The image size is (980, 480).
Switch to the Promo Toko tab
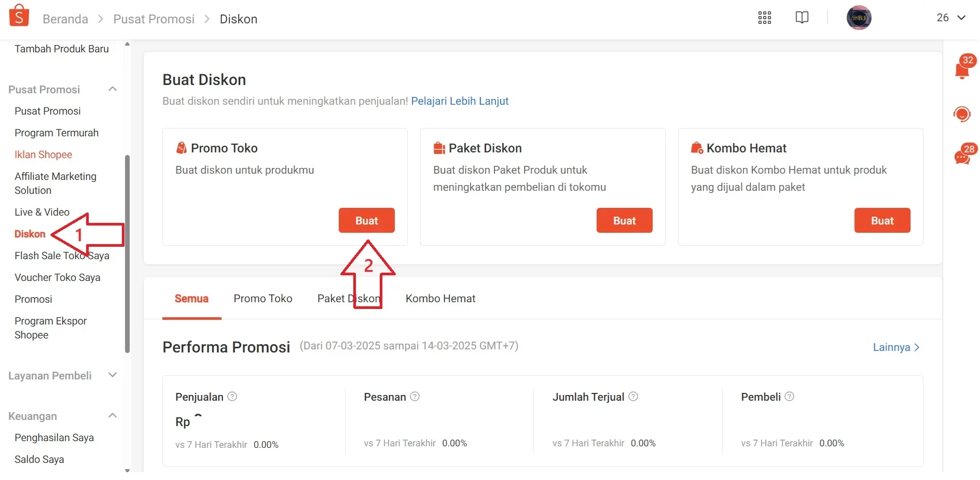point(263,299)
